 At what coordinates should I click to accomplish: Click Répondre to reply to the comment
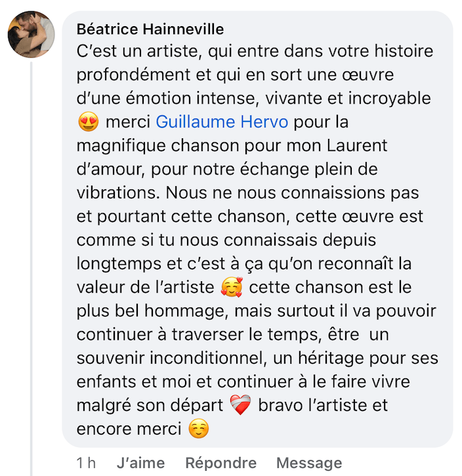click(x=220, y=463)
